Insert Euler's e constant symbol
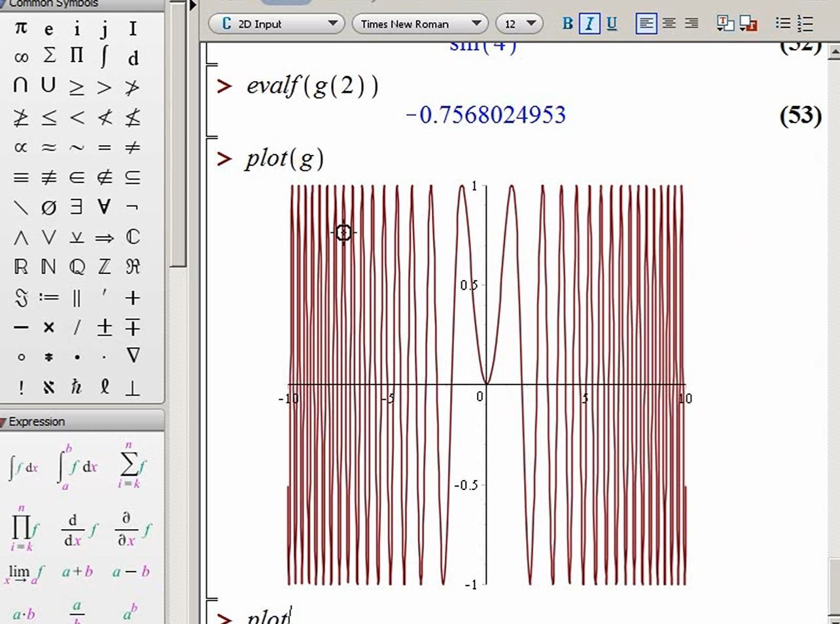 [49, 29]
